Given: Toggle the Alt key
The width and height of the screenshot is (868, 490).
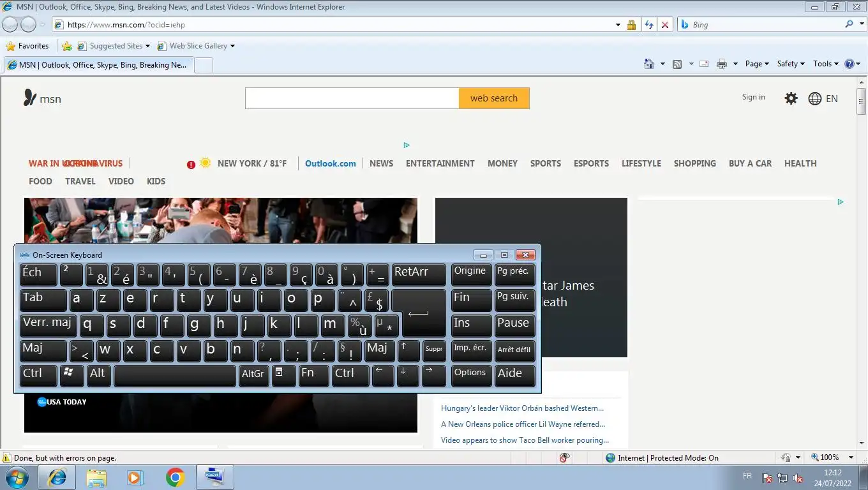Looking at the screenshot, I should pos(99,375).
